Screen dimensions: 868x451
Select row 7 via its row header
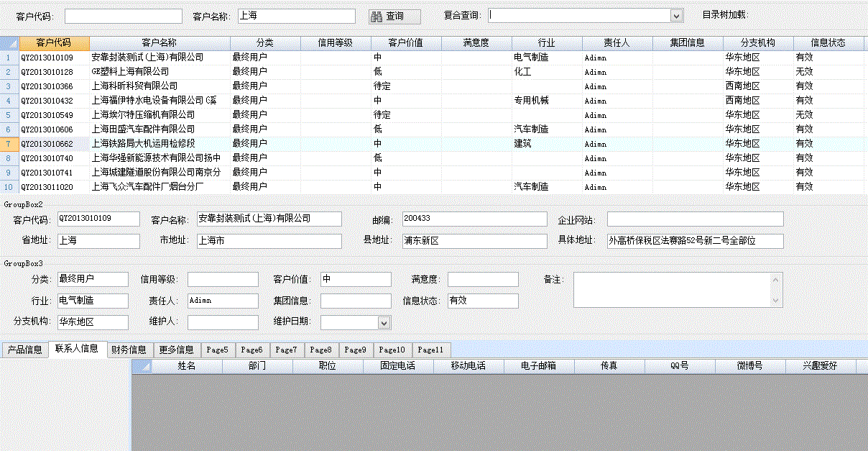9,144
